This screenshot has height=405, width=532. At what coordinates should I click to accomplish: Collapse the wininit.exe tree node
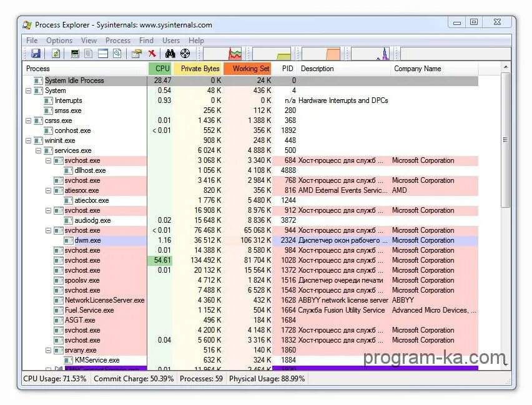coord(29,141)
